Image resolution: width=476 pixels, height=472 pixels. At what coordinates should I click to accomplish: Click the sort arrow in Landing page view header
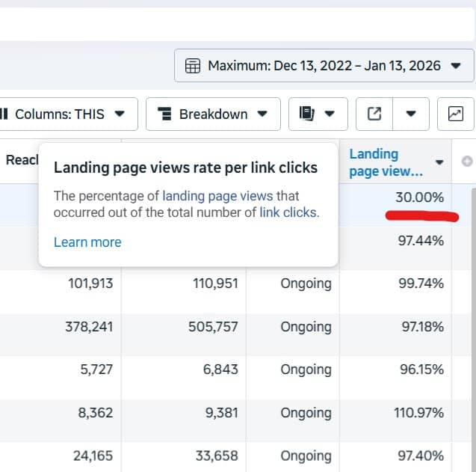[439, 162]
